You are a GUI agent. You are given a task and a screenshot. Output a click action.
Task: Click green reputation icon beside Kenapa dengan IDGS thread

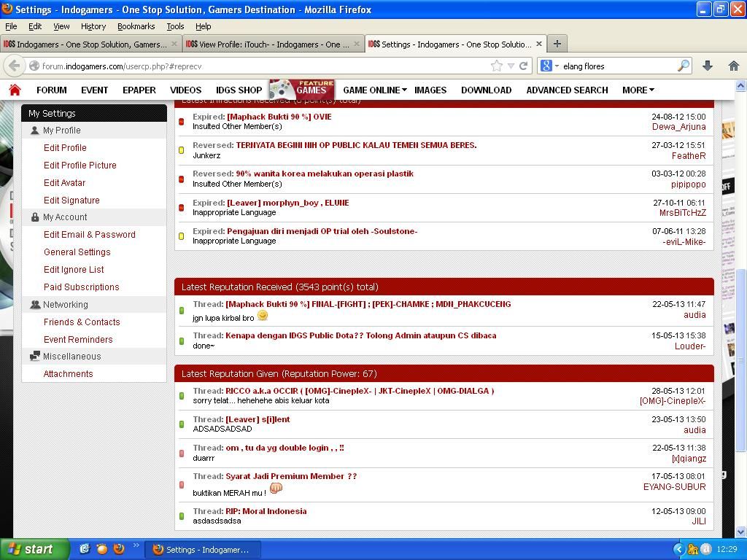coord(181,341)
